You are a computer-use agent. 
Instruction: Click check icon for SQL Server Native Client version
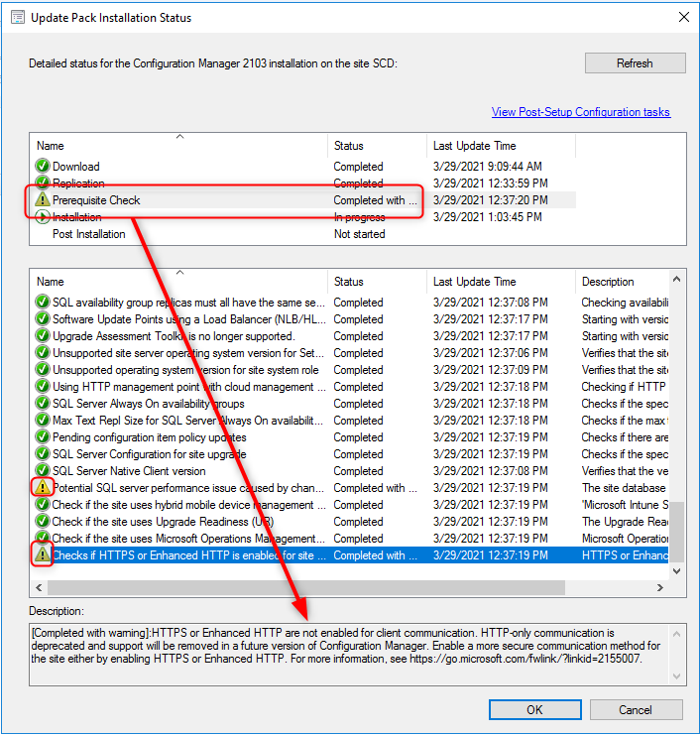pyautogui.click(x=43, y=470)
